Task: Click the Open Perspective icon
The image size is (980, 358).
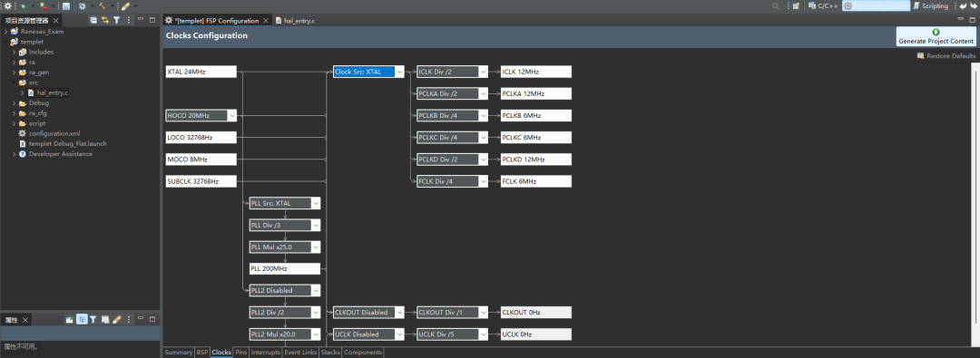Action: [796, 5]
